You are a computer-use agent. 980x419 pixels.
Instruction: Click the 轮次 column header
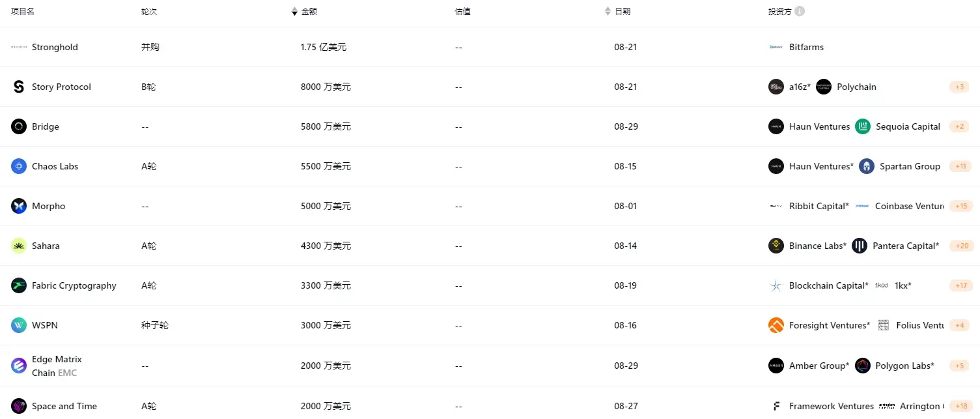point(149,11)
